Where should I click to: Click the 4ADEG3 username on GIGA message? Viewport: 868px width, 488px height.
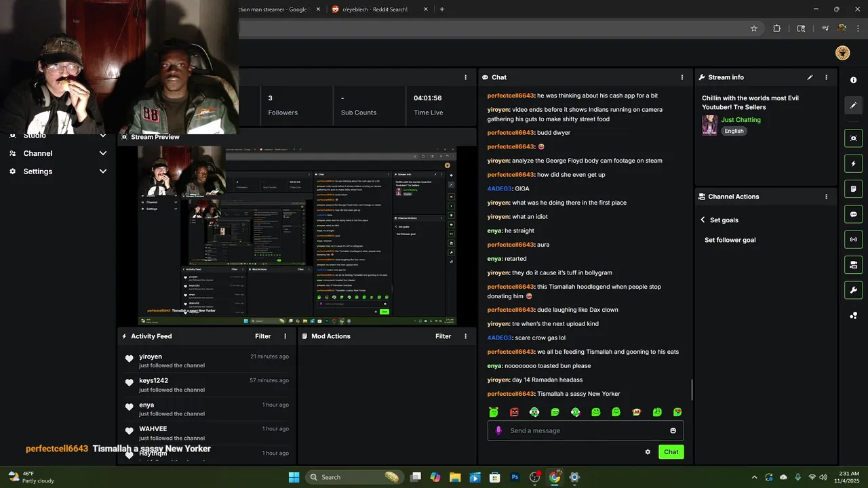pyautogui.click(x=500, y=188)
